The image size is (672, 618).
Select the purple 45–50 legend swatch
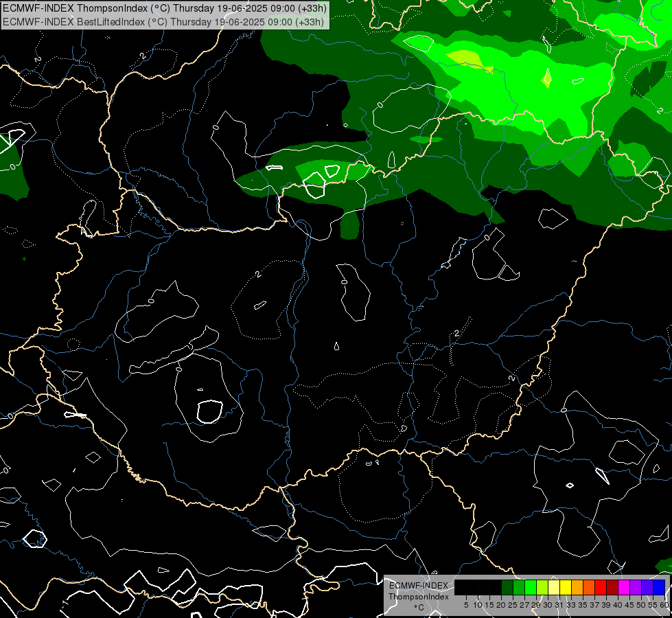[x=636, y=587]
